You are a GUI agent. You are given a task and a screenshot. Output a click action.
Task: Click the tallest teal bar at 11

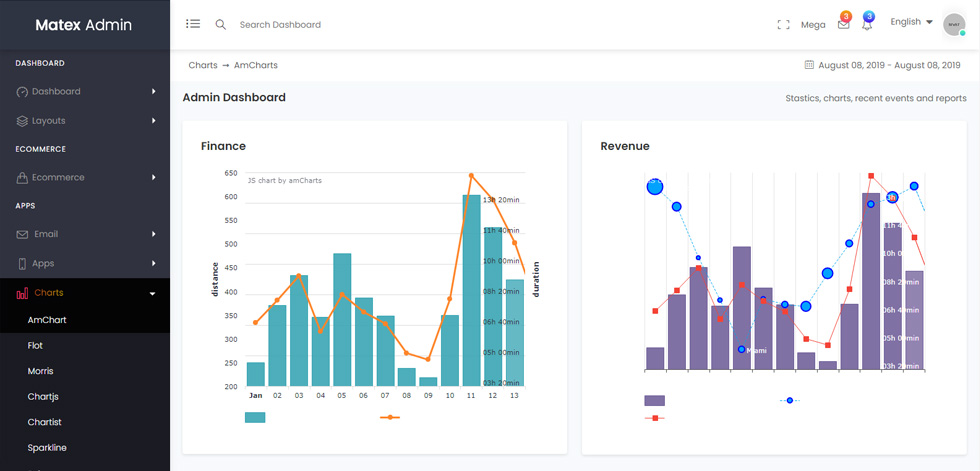tap(471, 290)
